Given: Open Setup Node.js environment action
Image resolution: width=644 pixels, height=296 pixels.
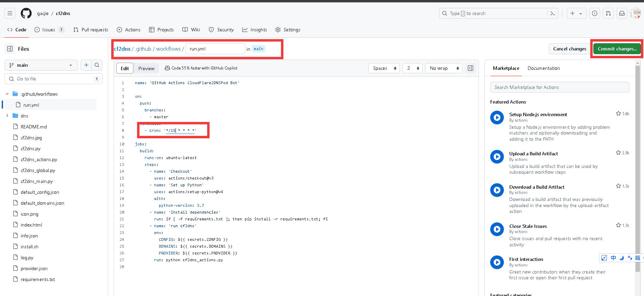Looking at the screenshot, I should [x=538, y=114].
